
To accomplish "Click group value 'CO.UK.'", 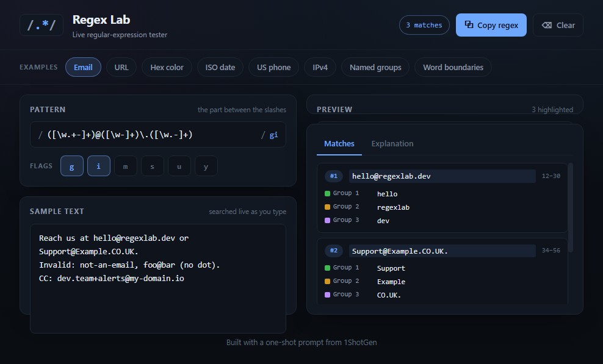I will (x=389, y=295).
